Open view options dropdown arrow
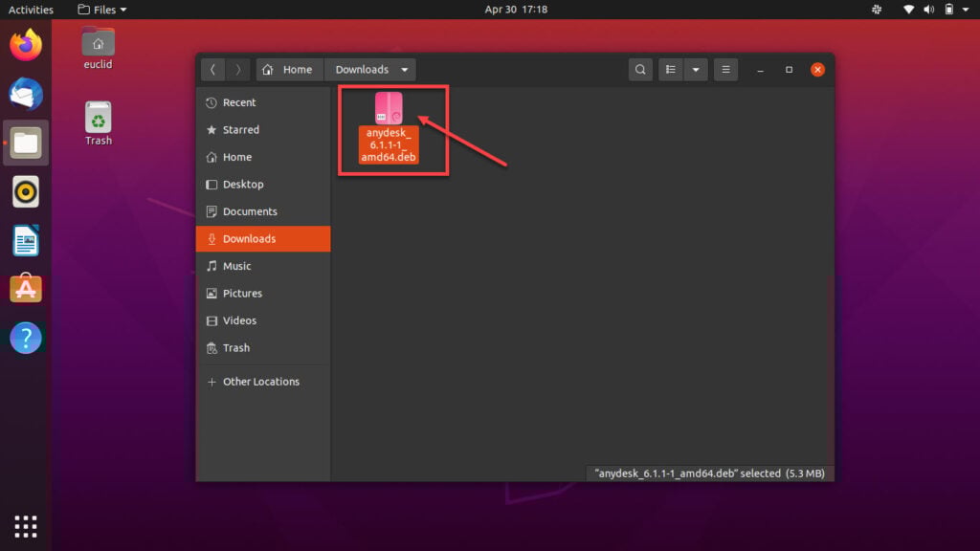This screenshot has height=551, width=980. [696, 69]
